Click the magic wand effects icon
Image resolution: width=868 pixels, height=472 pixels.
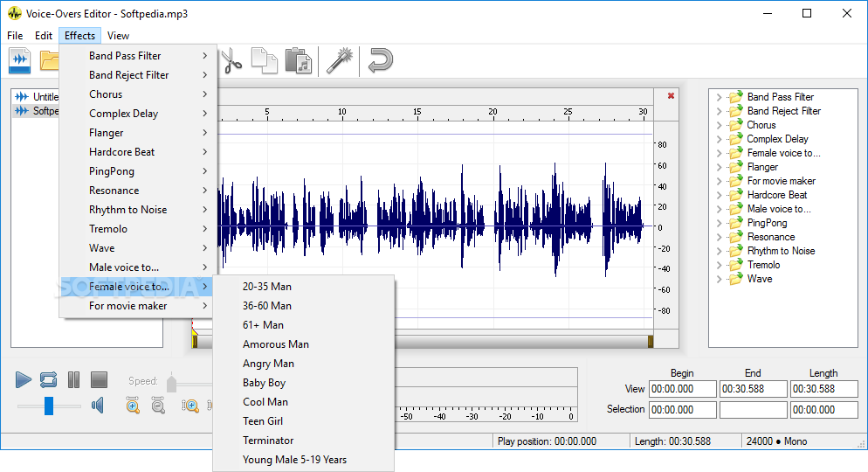pyautogui.click(x=338, y=60)
